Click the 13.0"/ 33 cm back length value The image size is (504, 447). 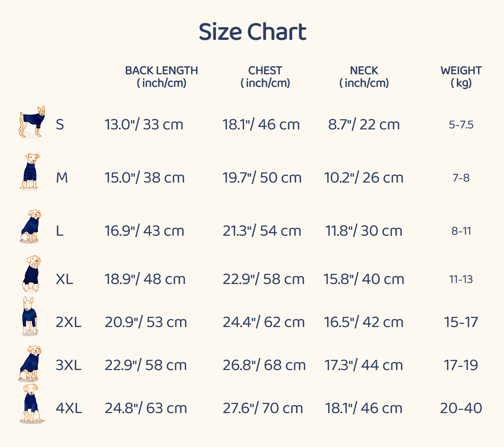pyautogui.click(x=144, y=125)
